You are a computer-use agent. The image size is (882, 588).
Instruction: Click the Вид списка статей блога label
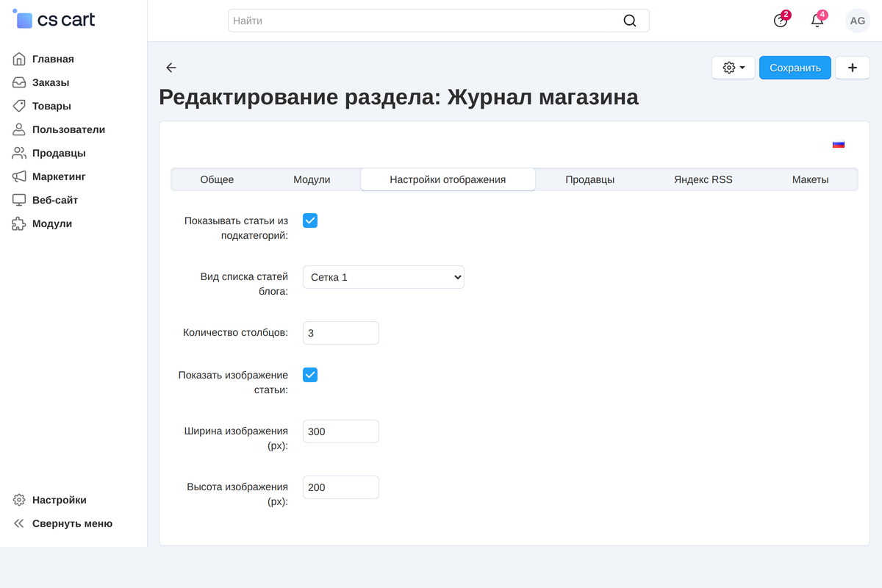(x=244, y=284)
